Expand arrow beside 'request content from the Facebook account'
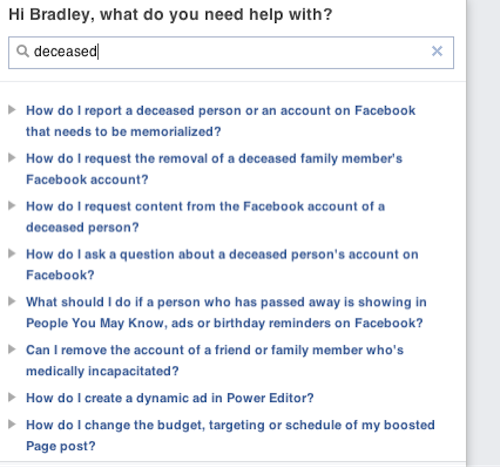The image size is (500, 468). pos(12,205)
